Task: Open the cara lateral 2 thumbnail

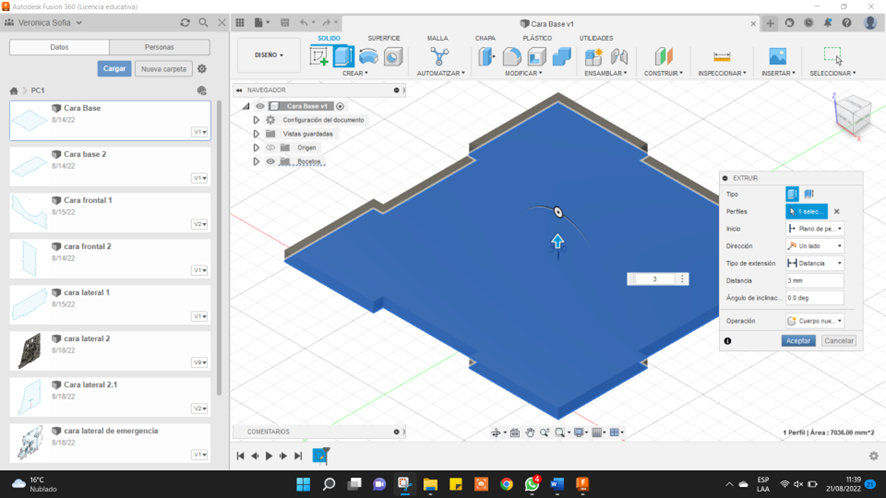Action: [30, 350]
